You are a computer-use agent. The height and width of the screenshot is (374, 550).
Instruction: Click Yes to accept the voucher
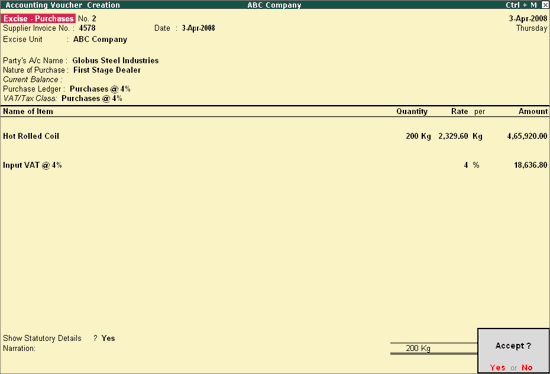pyautogui.click(x=497, y=367)
